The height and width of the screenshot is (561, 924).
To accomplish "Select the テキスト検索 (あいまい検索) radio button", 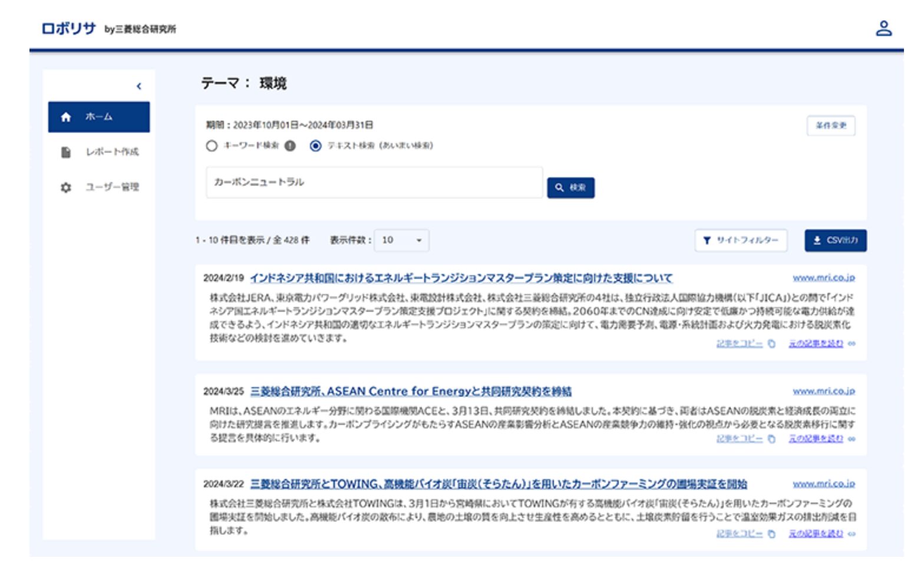I will (316, 146).
